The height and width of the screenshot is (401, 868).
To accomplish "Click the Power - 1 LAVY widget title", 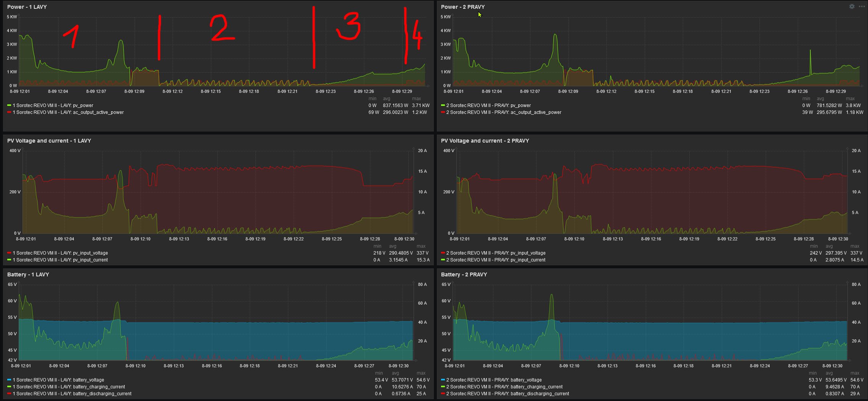I will point(27,7).
